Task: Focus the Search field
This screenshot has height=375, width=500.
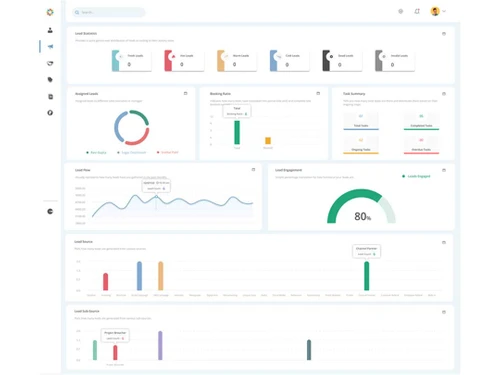Action: coord(109,12)
